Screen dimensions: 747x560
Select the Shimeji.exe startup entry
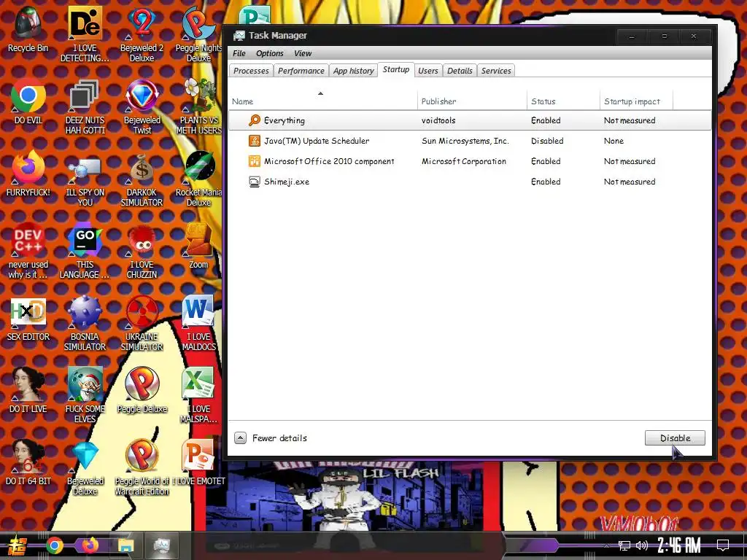(470, 182)
